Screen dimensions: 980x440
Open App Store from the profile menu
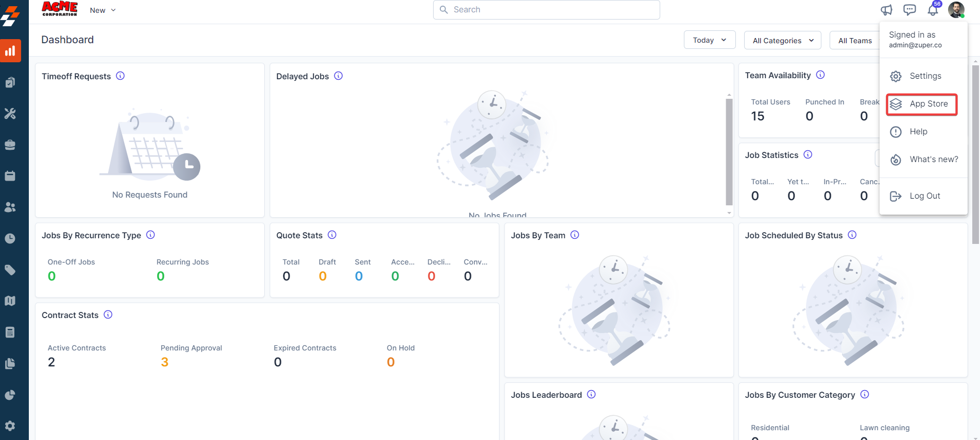click(x=922, y=104)
